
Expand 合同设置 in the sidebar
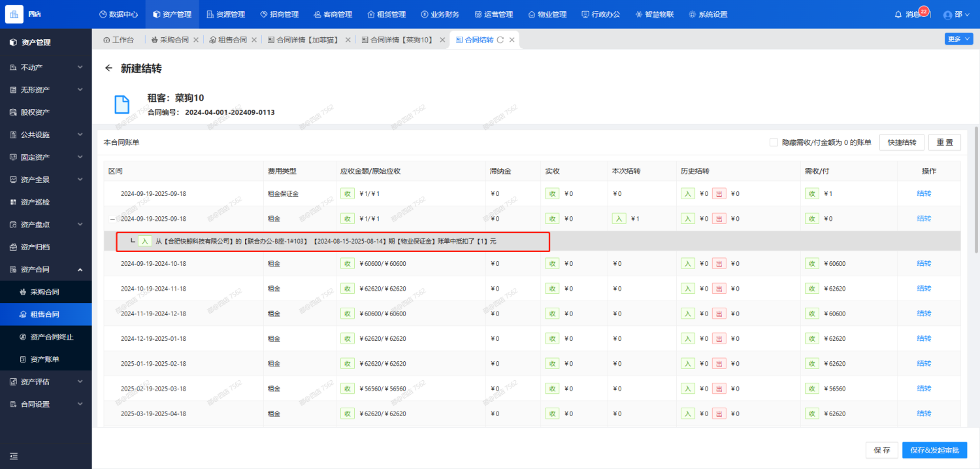(x=46, y=404)
